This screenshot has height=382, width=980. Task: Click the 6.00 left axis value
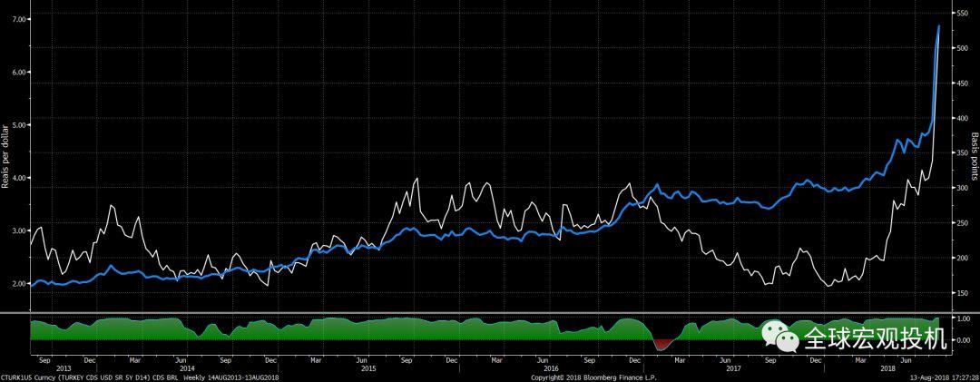click(17, 72)
